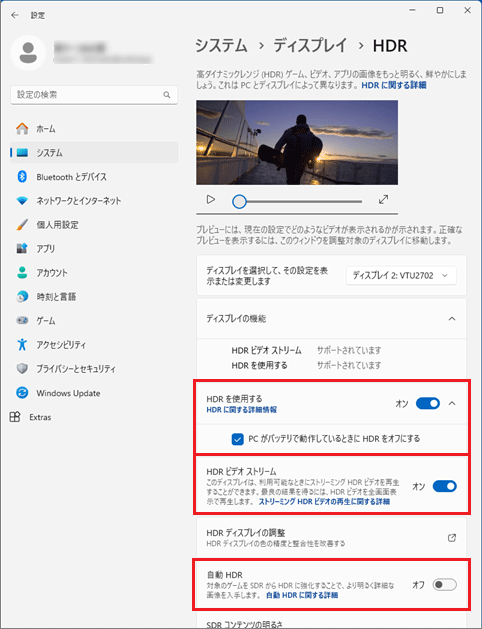Open アプリ settings page
Viewport: 482px width, 629px height.
(x=94, y=248)
